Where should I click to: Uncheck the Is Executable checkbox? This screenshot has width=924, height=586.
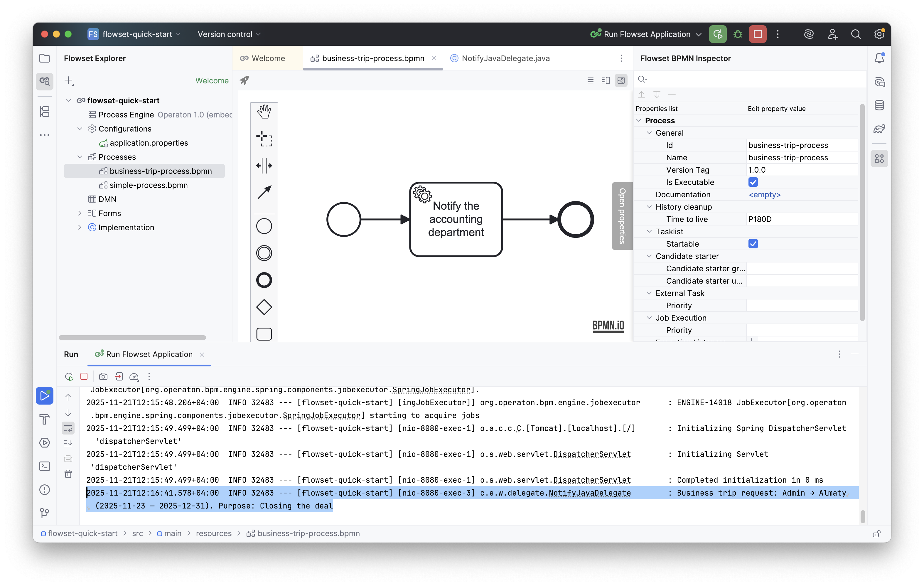(x=753, y=182)
